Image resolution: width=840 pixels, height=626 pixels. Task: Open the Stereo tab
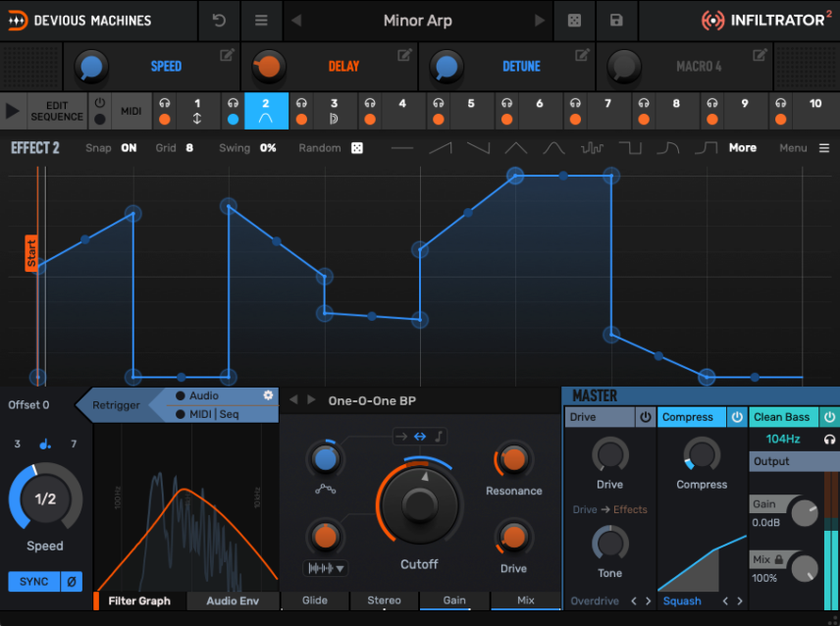coord(384,600)
